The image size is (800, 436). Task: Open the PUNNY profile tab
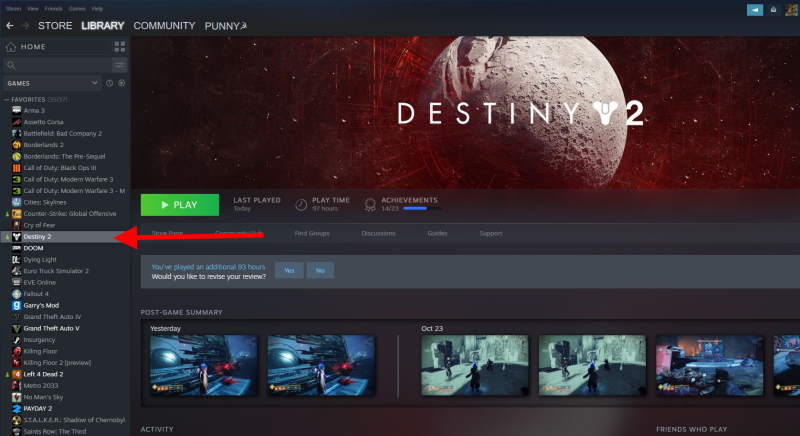point(226,26)
